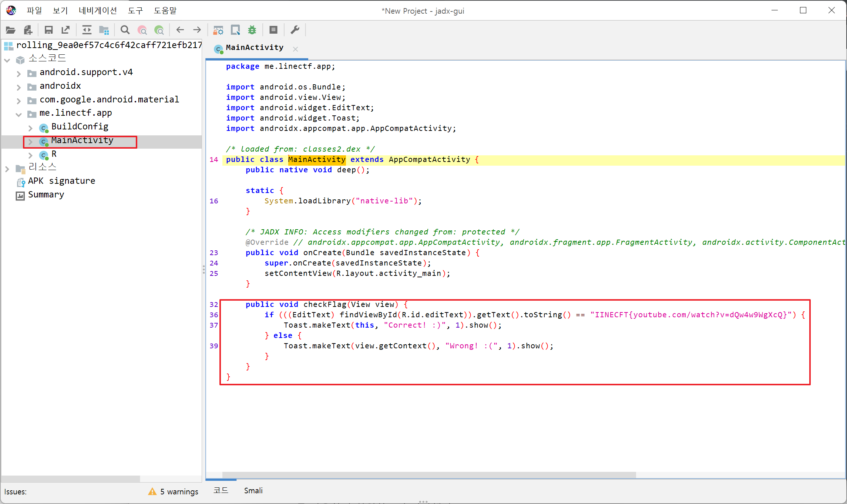847x504 pixels.
Task: Toggle flatten packages icon
Action: [x=104, y=30]
